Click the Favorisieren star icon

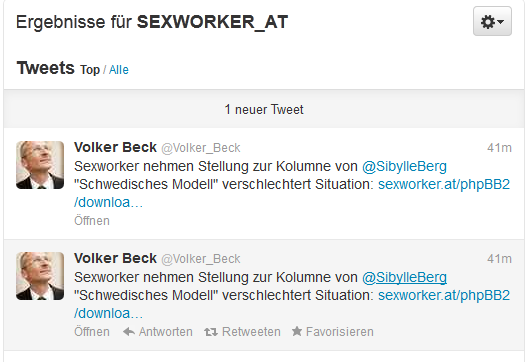[297, 331]
